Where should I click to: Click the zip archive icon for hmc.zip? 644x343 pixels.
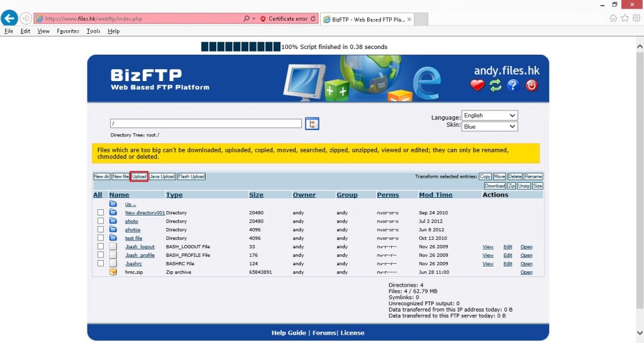(x=113, y=271)
